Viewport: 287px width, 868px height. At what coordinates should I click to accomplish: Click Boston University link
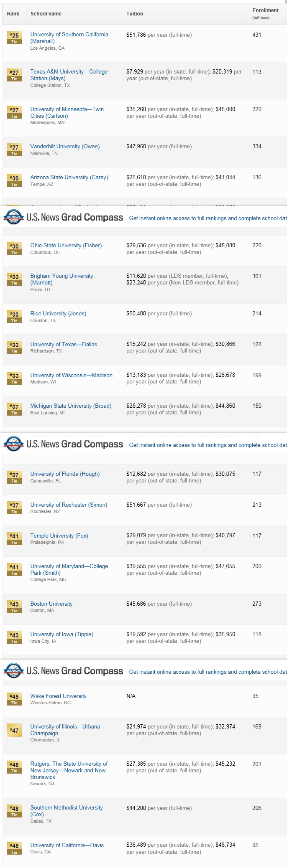tap(51, 604)
